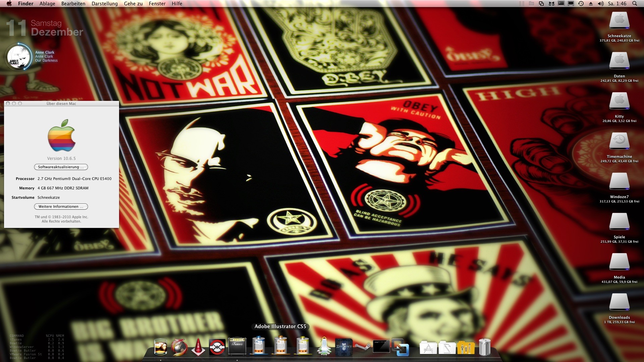Open the volume control in menu bar
644x362 pixels.
601,4
